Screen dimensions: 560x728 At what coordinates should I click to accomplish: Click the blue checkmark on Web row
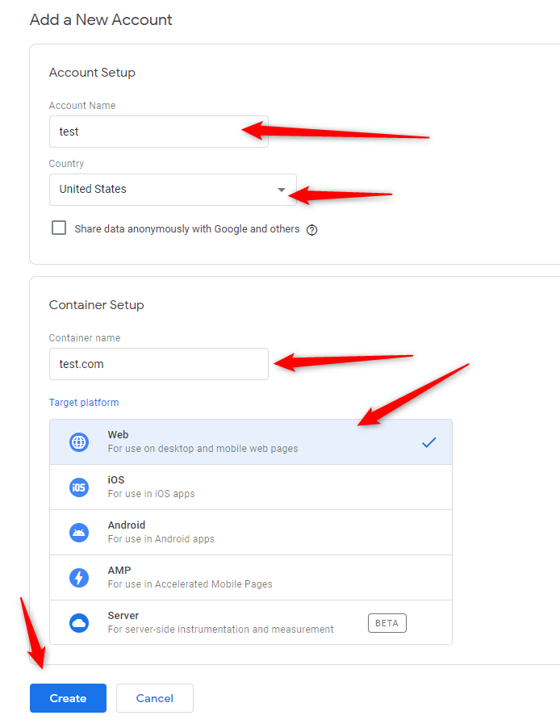coord(429,442)
